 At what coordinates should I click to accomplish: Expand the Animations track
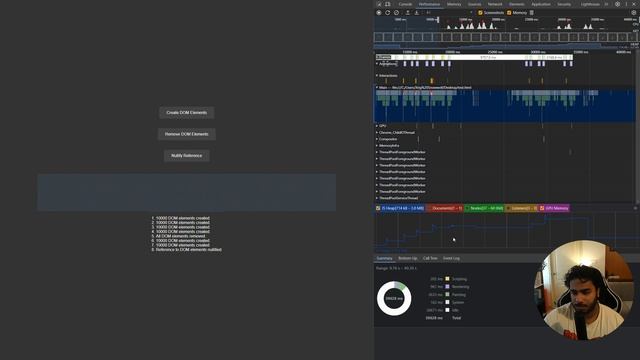tap(377, 64)
